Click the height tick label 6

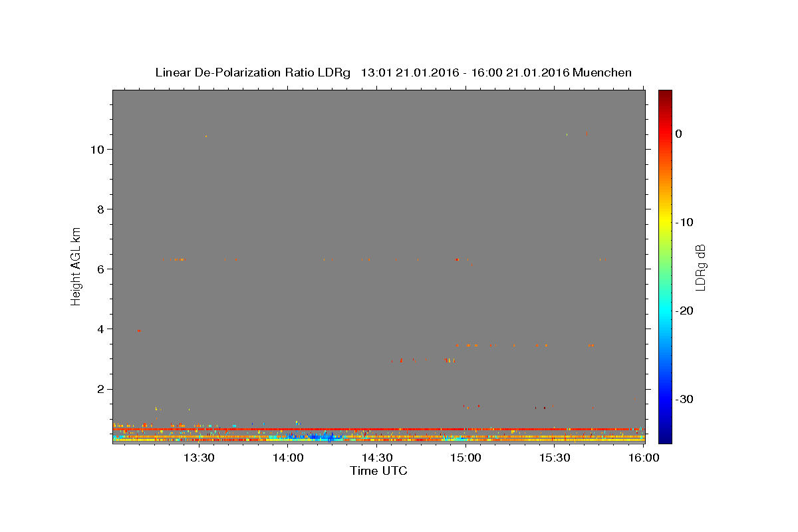100,269
